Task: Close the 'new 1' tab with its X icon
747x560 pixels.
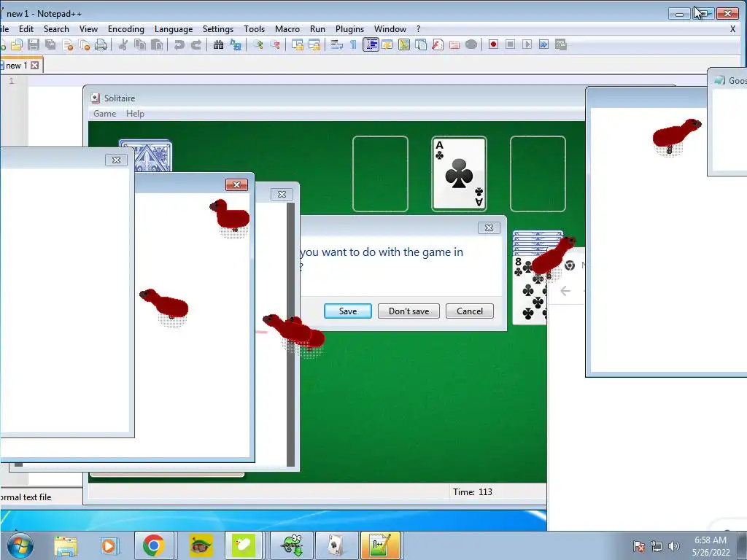Action: (x=35, y=65)
